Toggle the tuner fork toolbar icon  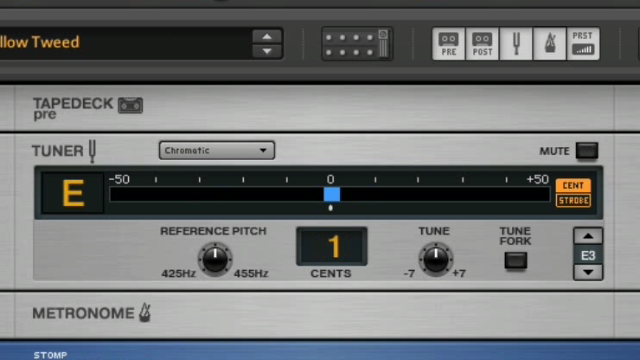point(516,44)
